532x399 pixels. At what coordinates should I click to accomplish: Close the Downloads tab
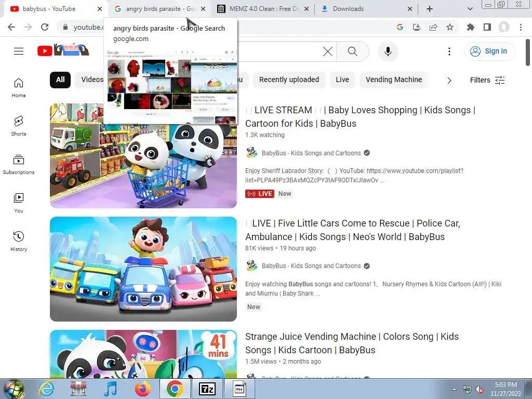point(410,9)
